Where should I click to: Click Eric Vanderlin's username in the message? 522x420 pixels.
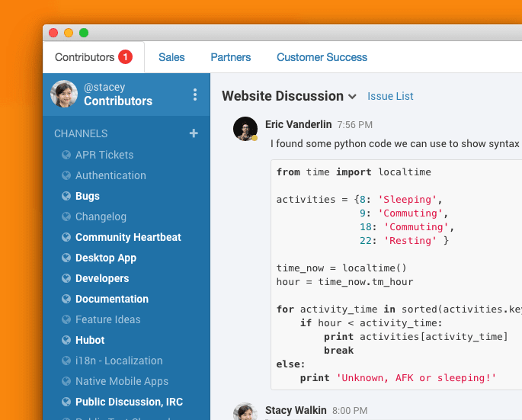[298, 124]
